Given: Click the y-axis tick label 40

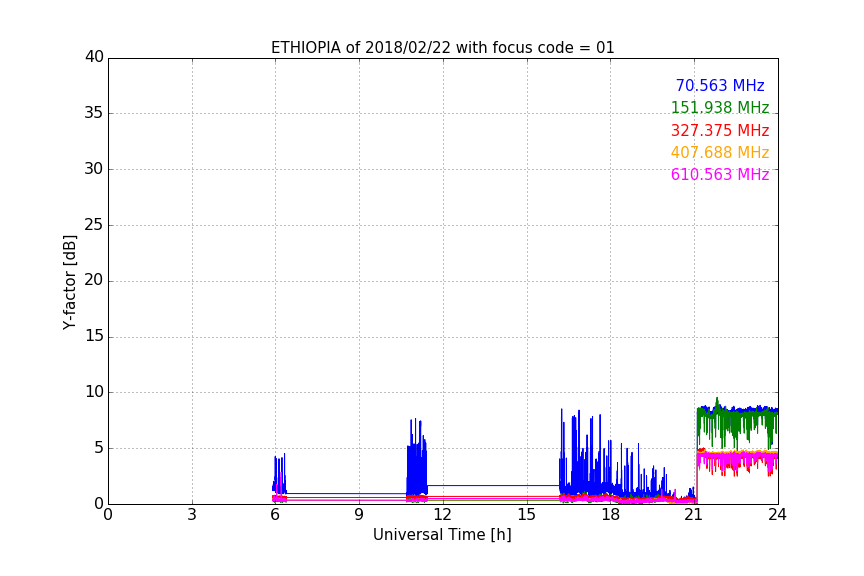Looking at the screenshot, I should click(94, 57).
